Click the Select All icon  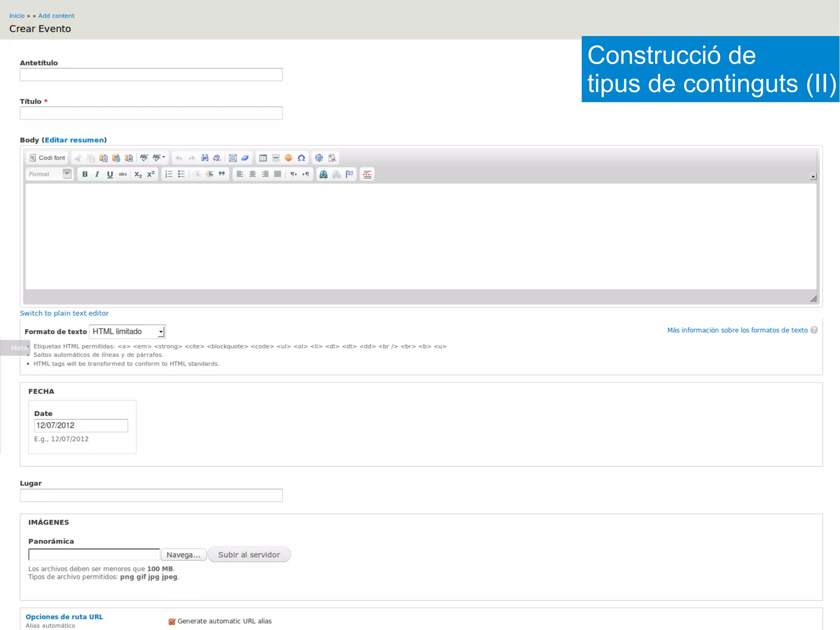pyautogui.click(x=233, y=158)
